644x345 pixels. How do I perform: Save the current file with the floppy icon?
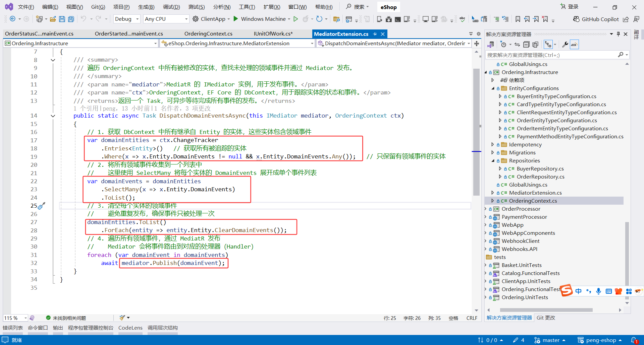pos(62,19)
